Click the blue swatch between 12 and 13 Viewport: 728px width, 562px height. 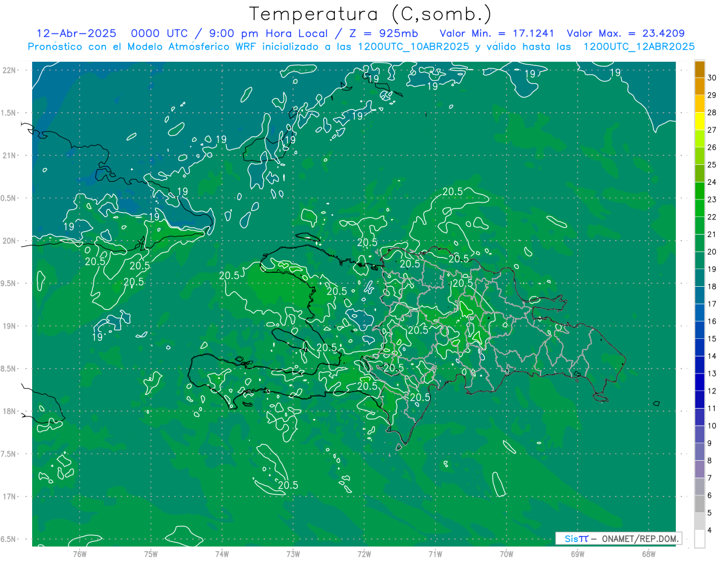[700, 383]
